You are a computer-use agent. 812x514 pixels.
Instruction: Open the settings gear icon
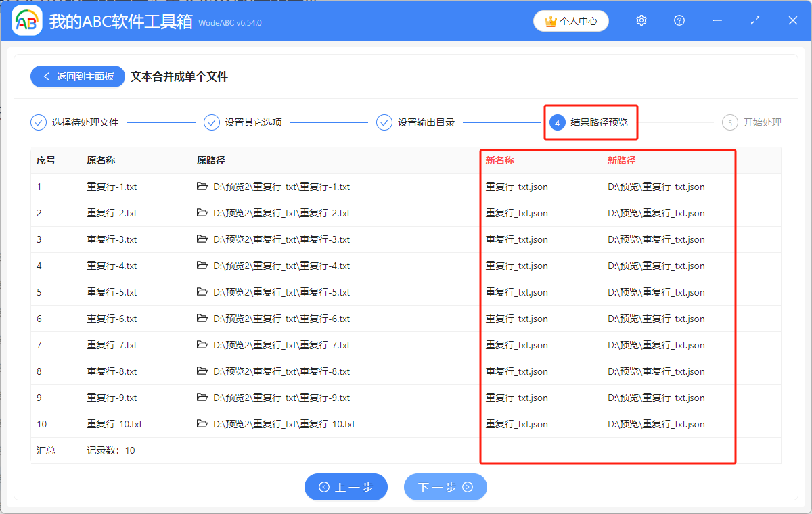tap(641, 20)
